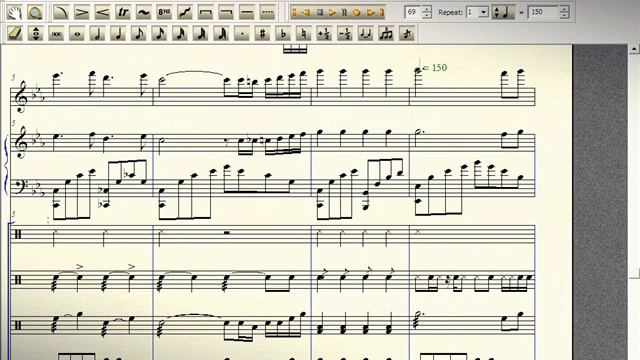Click the voice up/down selector tool
The image size is (640, 360).
36,33
